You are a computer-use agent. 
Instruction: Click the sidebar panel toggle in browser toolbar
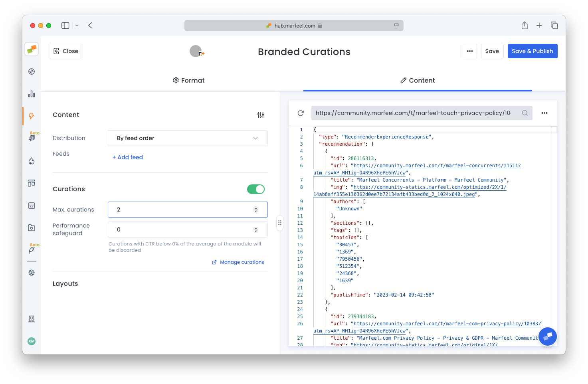65,25
